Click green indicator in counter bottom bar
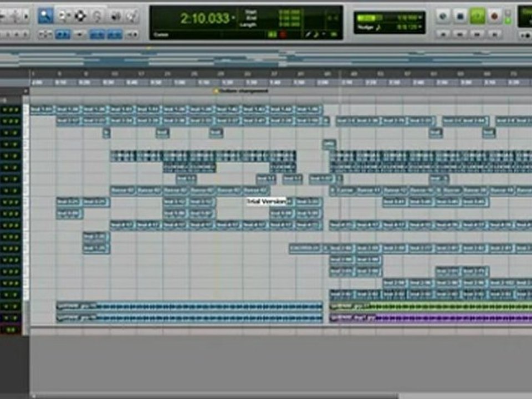 272,34
